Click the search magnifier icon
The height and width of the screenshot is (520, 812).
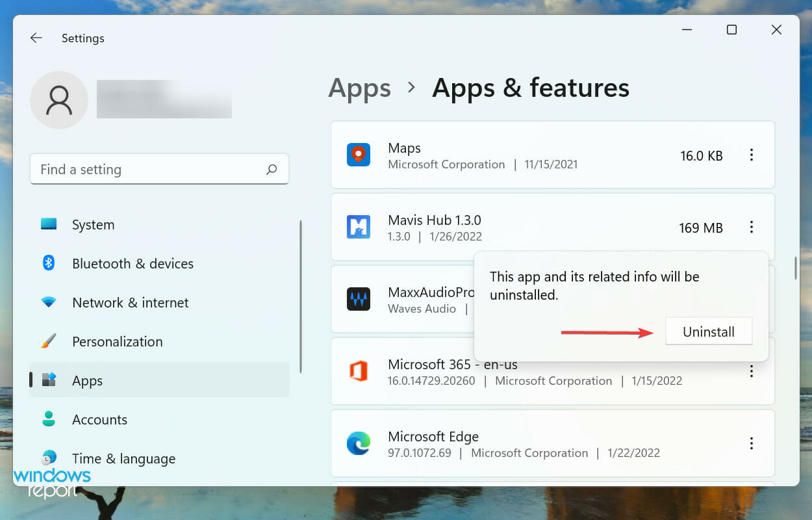[272, 170]
